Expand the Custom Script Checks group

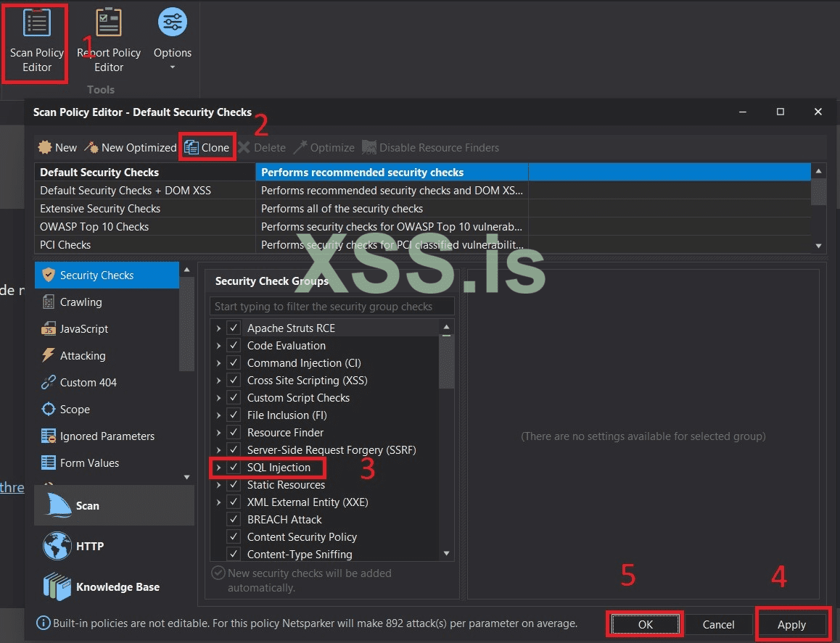(x=218, y=397)
